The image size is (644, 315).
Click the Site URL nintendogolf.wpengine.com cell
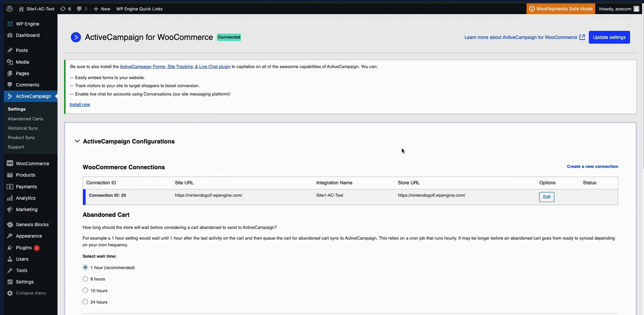(208, 195)
